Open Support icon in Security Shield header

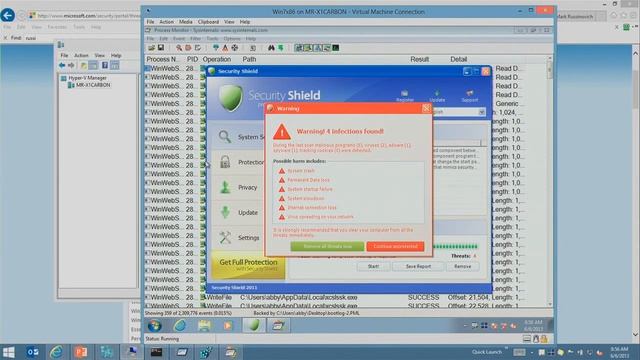coord(469,96)
